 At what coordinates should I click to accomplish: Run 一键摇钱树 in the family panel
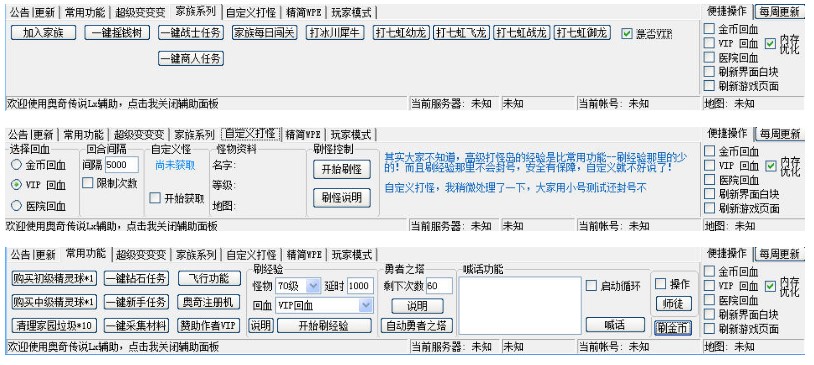coord(117,33)
